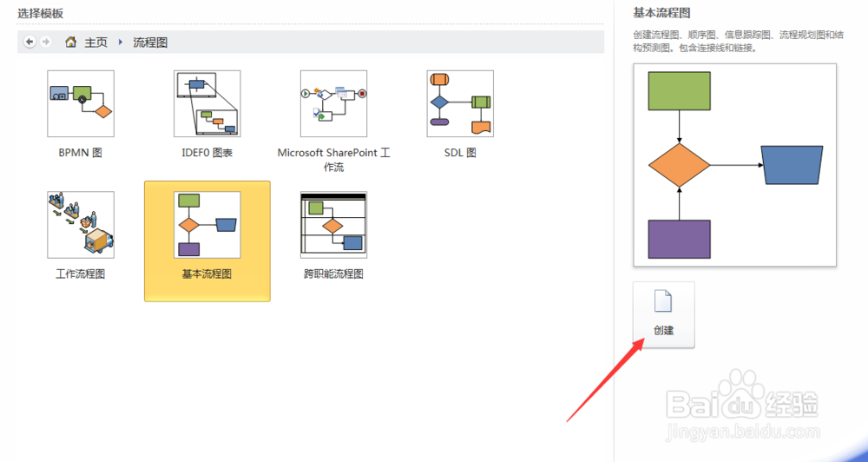Click 流程图 in the breadcrumb
This screenshot has height=462, width=868.
click(150, 43)
